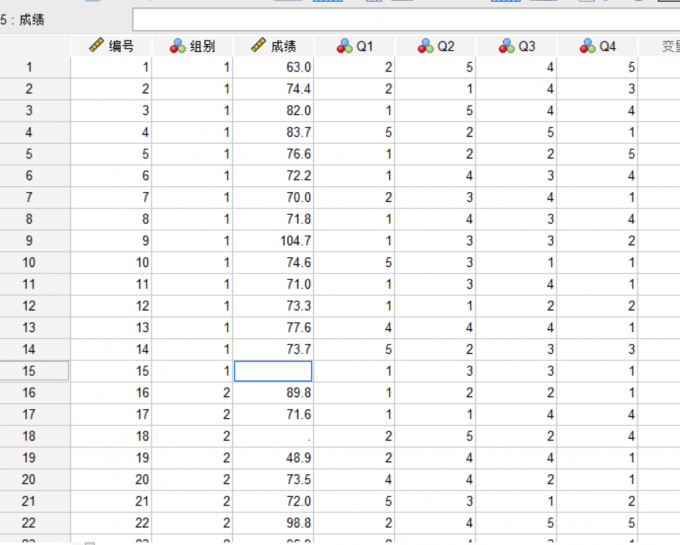680x545 pixels.
Task: Select the 编号 column header
Action: click(x=111, y=46)
